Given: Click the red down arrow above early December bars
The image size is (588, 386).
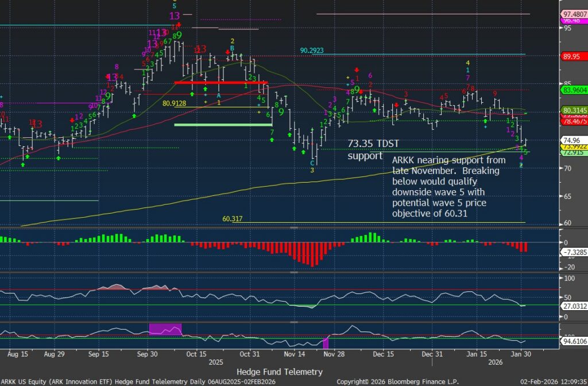Looking at the screenshot, I should click(x=357, y=70).
